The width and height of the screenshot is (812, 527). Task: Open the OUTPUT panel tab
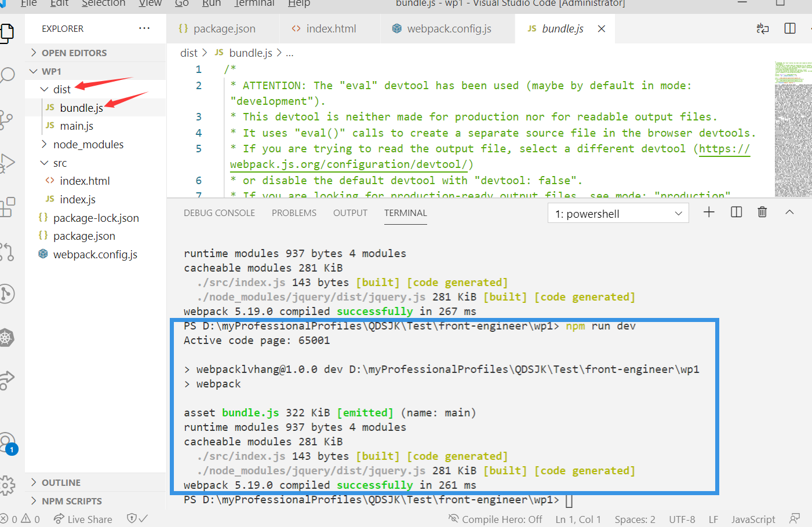click(x=350, y=213)
